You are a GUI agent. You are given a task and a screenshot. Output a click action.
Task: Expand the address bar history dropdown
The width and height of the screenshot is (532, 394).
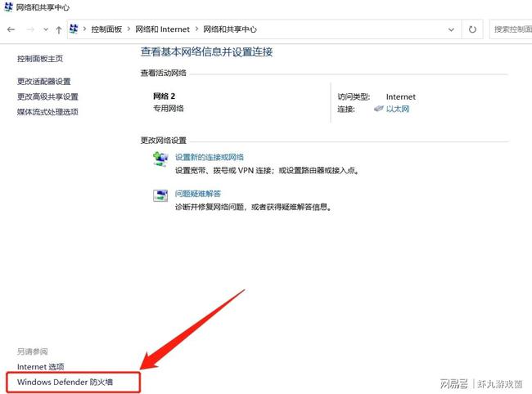pos(451,29)
